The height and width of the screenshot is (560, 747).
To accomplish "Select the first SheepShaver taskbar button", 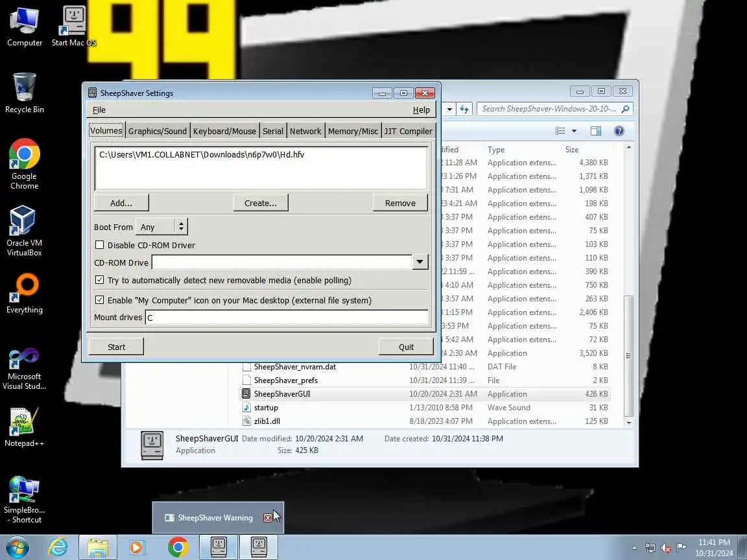I will click(218, 547).
